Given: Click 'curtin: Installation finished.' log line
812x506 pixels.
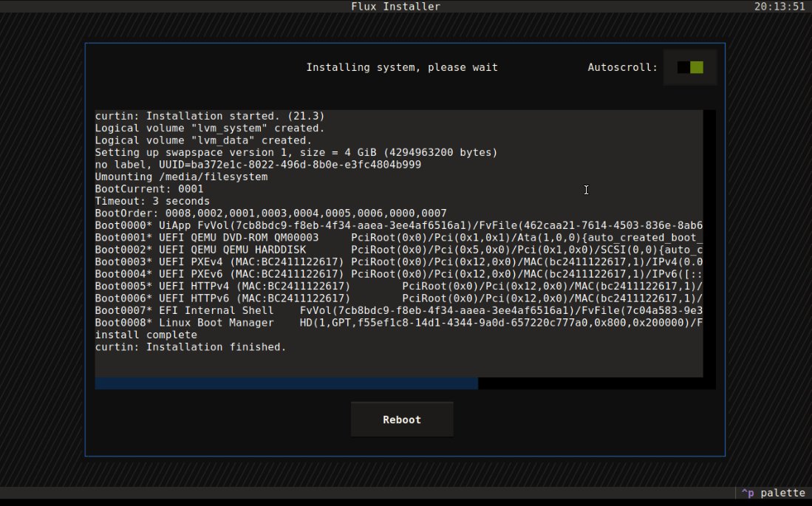Looking at the screenshot, I should click(x=191, y=347).
